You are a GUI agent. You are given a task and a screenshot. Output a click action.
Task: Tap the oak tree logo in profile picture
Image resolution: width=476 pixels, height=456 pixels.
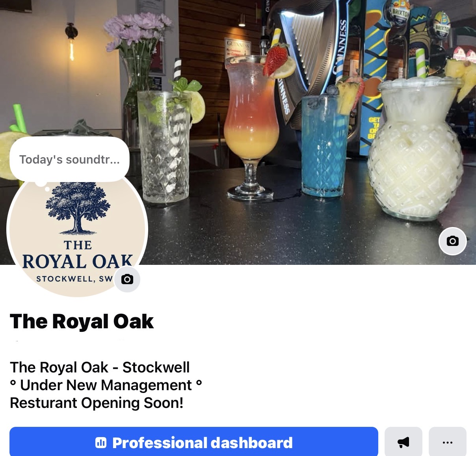click(78, 208)
